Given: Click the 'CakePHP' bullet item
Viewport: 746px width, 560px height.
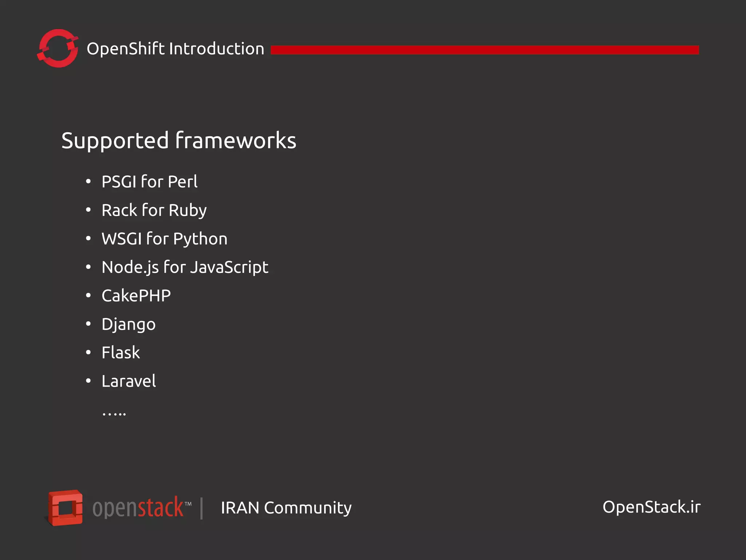Looking at the screenshot, I should (136, 295).
